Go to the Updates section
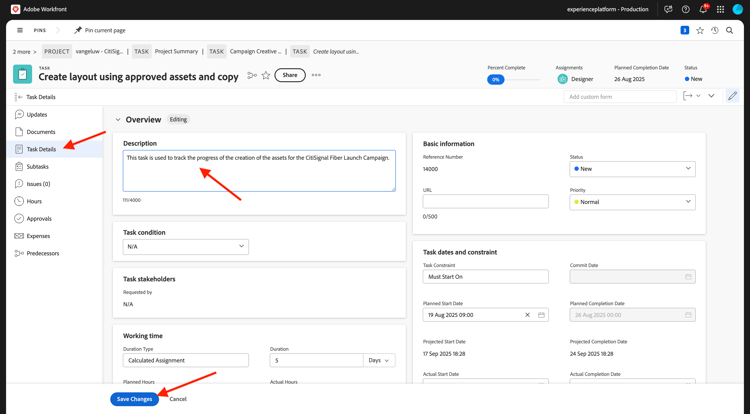 pos(37,115)
